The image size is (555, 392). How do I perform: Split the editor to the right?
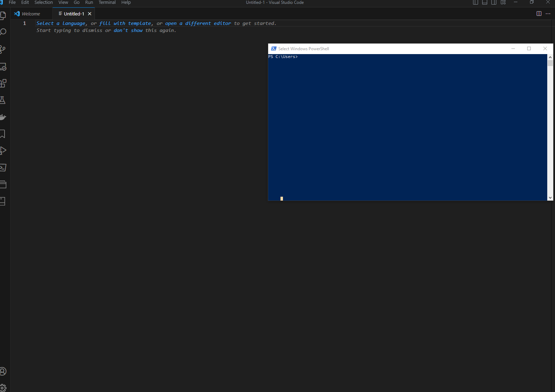(539, 14)
